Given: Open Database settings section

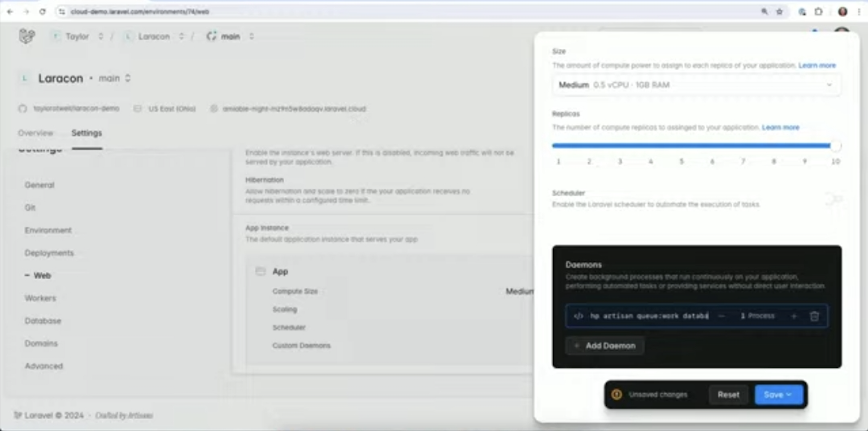Looking at the screenshot, I should pos(42,321).
